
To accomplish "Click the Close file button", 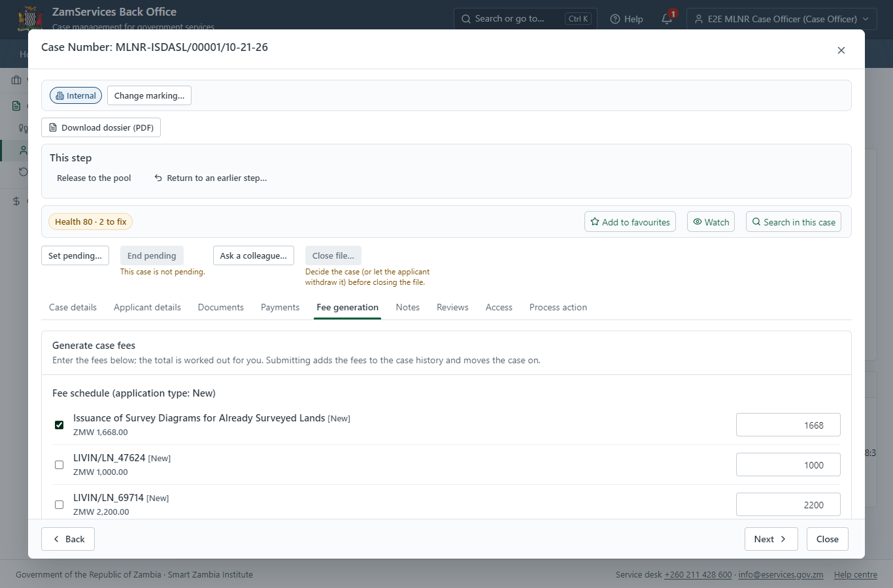I will [x=333, y=255].
